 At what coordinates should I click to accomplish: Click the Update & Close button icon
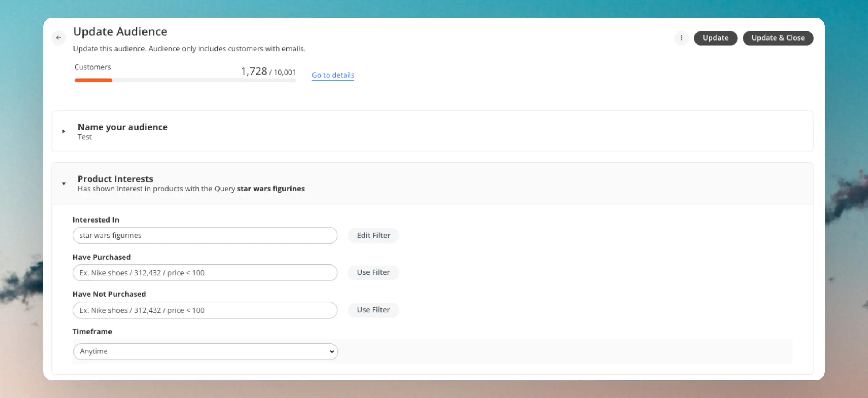[x=778, y=38]
